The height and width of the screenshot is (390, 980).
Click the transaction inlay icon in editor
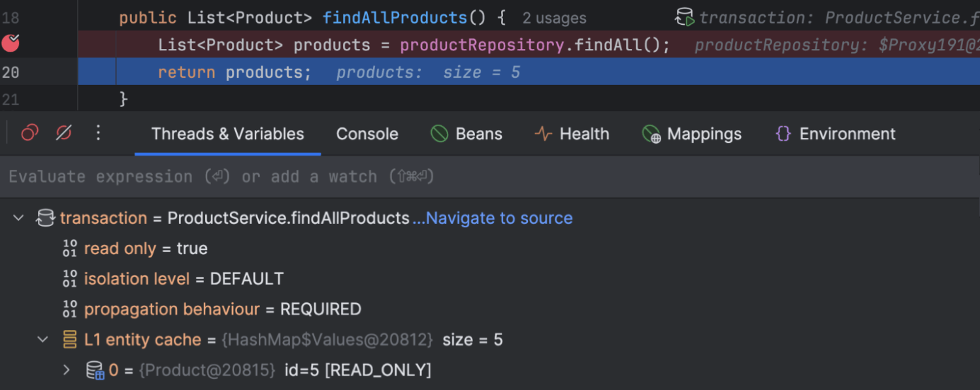coord(685,18)
